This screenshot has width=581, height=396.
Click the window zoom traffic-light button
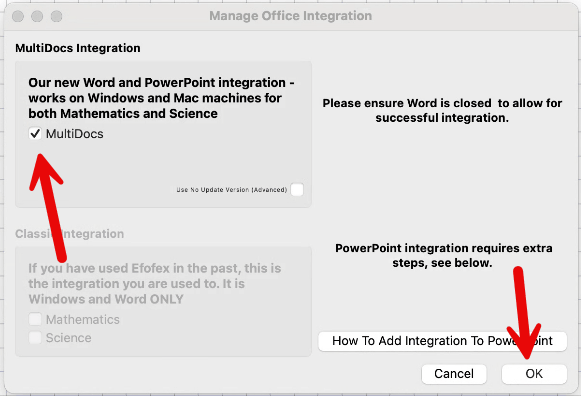coord(56,16)
